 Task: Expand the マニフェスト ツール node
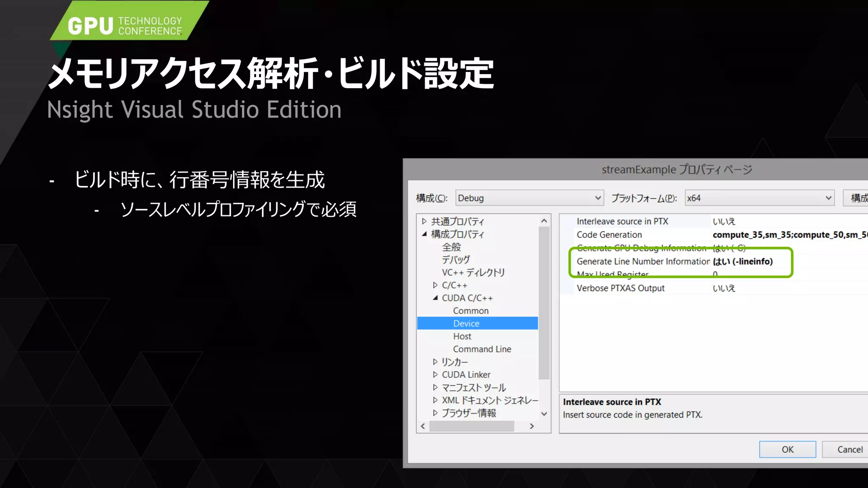click(435, 387)
